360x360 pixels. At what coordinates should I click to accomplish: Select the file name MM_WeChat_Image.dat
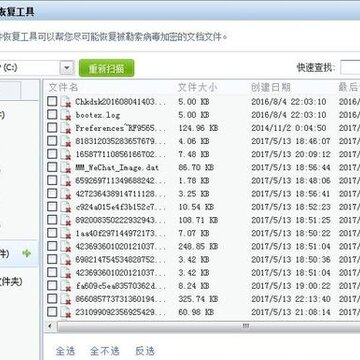(x=117, y=168)
